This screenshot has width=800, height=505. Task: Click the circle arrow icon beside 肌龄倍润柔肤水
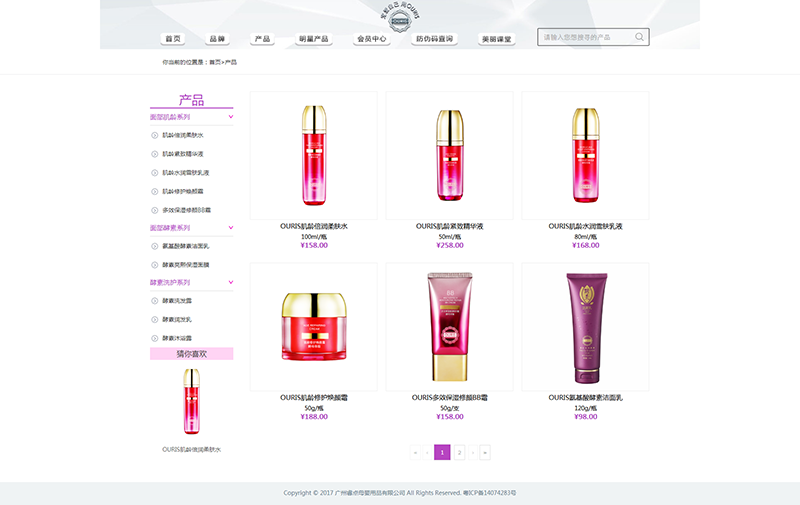(x=154, y=135)
